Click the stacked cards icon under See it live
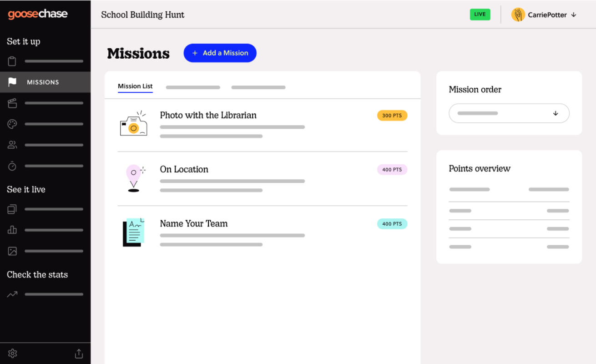This screenshot has width=596, height=364. click(12, 209)
